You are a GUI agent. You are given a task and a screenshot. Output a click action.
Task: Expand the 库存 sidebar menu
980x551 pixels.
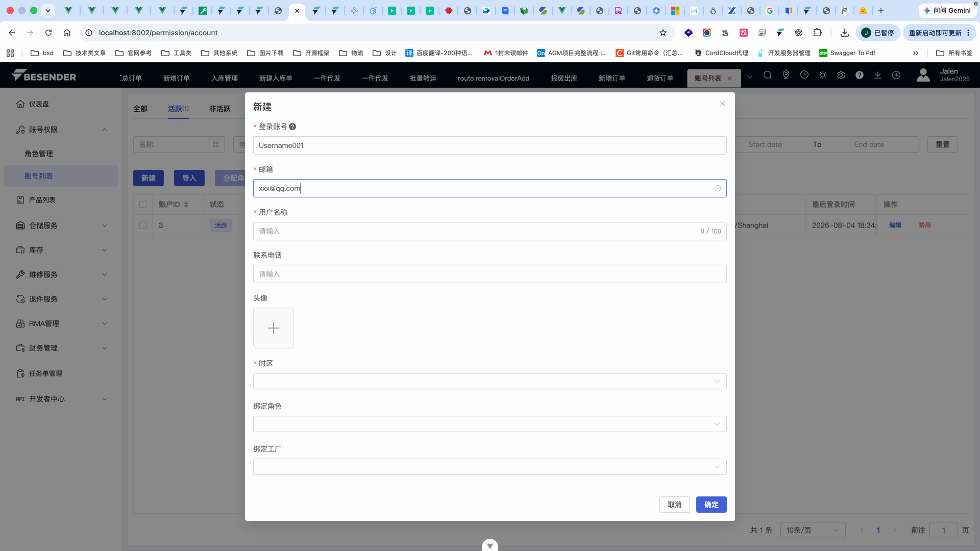tap(61, 250)
